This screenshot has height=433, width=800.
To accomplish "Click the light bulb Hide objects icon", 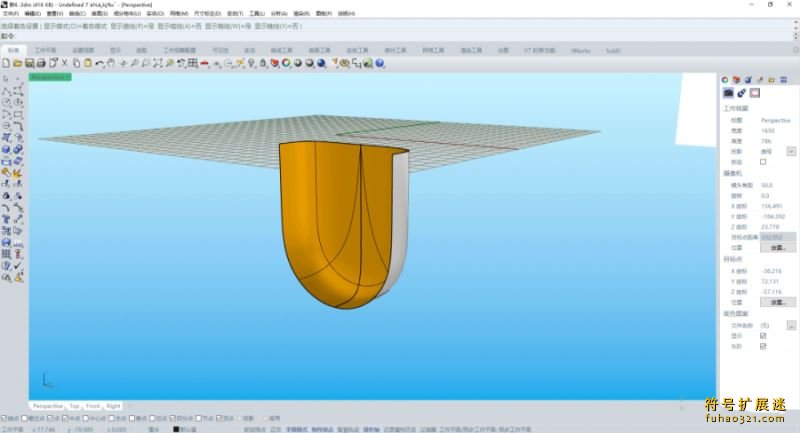I will [x=252, y=63].
